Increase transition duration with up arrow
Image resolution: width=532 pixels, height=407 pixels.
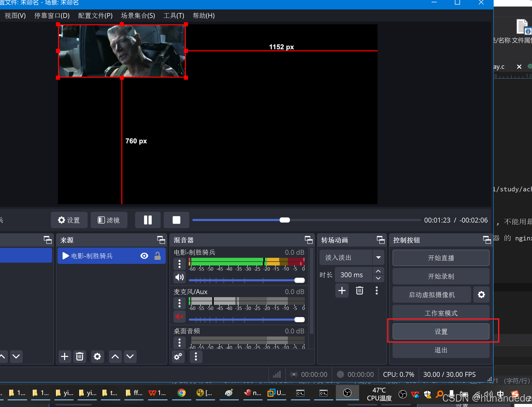click(x=378, y=271)
